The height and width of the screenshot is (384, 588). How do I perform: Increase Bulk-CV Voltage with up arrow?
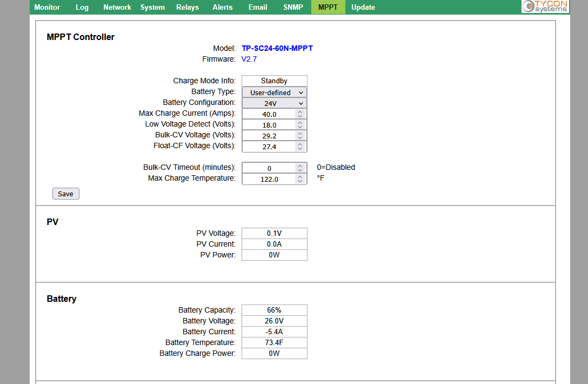pyautogui.click(x=300, y=134)
